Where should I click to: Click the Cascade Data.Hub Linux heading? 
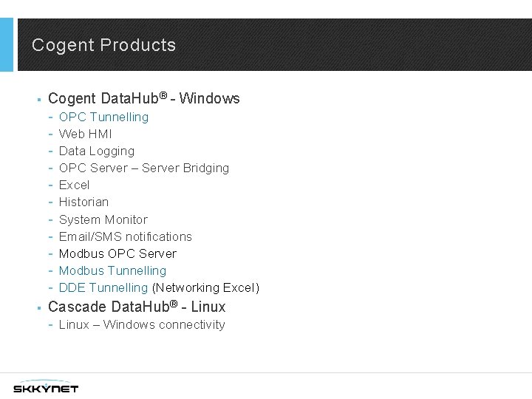(x=137, y=307)
